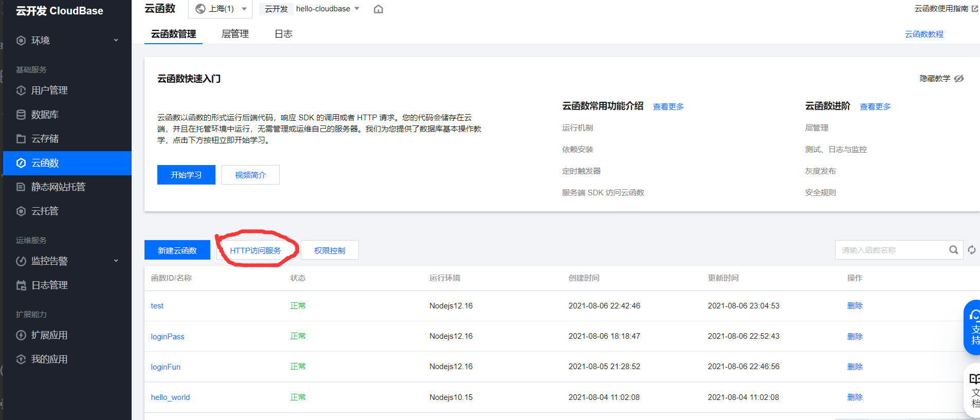The image size is (980, 420).
Task: Delete the loginPass function
Action: (855, 337)
